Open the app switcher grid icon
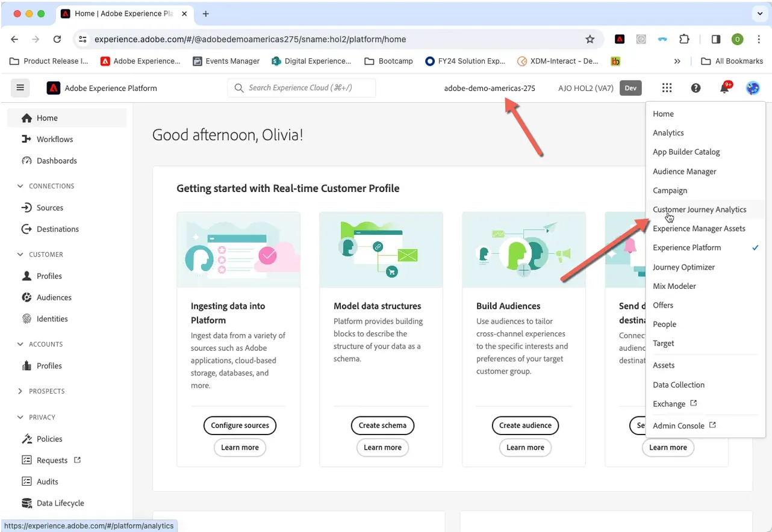This screenshot has width=772, height=532. [x=667, y=88]
